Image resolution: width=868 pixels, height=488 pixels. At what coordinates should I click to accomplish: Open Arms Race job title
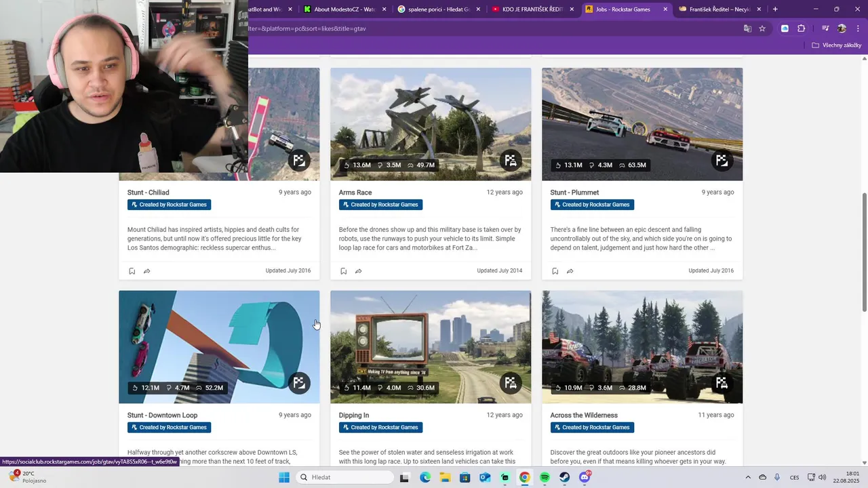[x=355, y=192]
